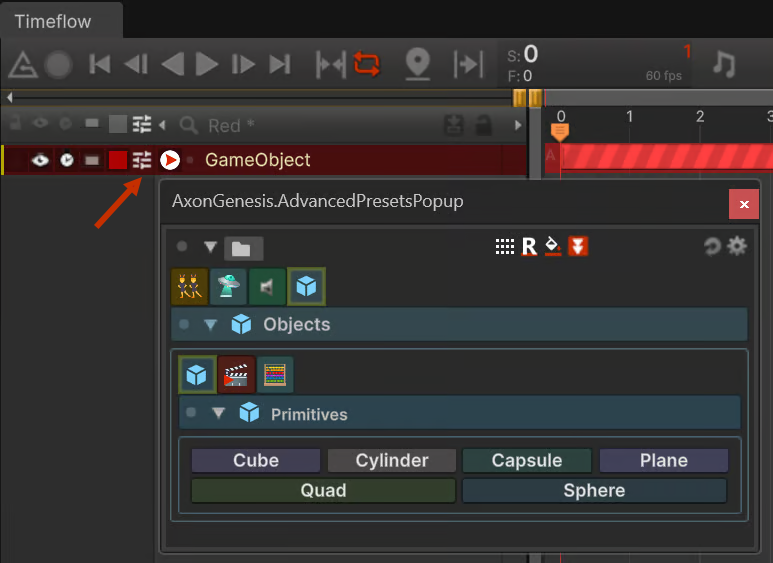The width and height of the screenshot is (773, 563).
Task: Click the snap-to-end arrow icon
Action: click(468, 64)
